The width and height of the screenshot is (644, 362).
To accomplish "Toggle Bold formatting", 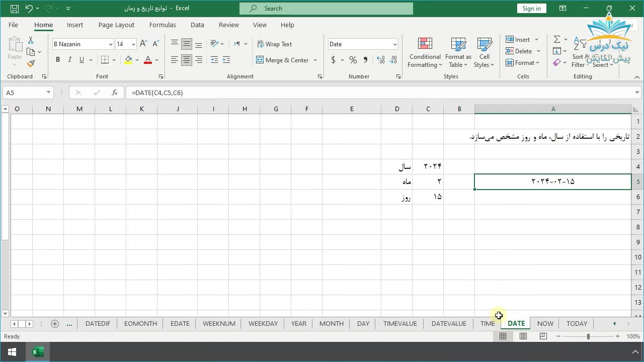I will tap(58, 60).
